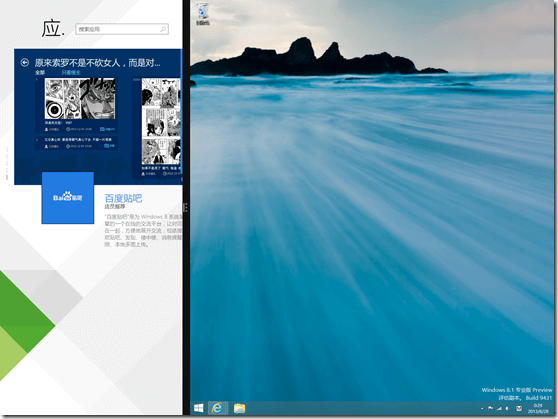Click the 百度贴吧 app description text
The width and height of the screenshot is (558, 419).
pyautogui.click(x=143, y=230)
